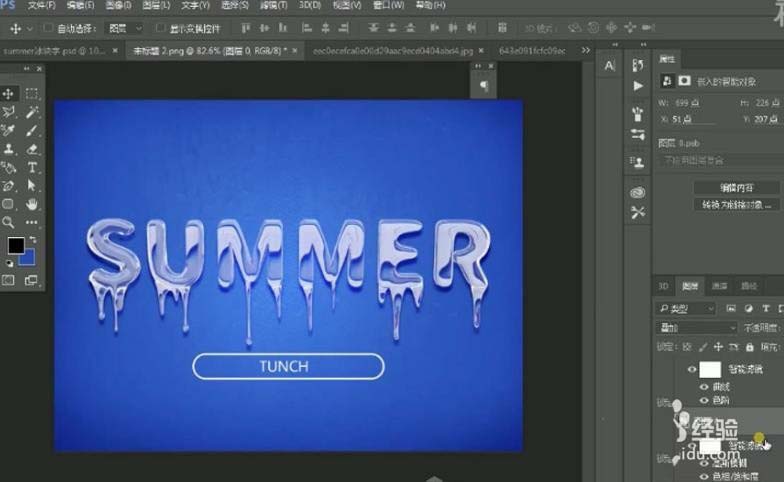Open the layer blend mode dropdown
Screen dimensions: 784x482
click(696, 328)
